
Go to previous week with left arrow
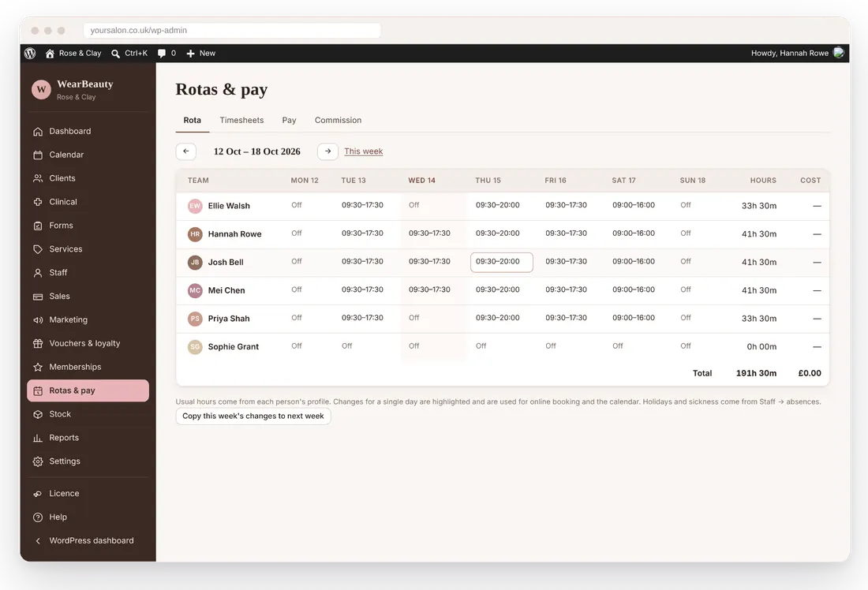[186, 151]
